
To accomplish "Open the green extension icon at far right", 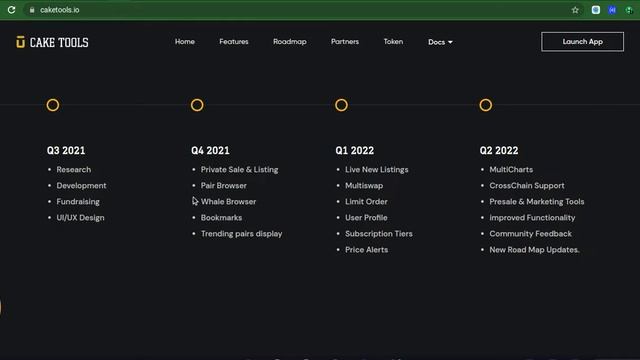I will pos(629,10).
